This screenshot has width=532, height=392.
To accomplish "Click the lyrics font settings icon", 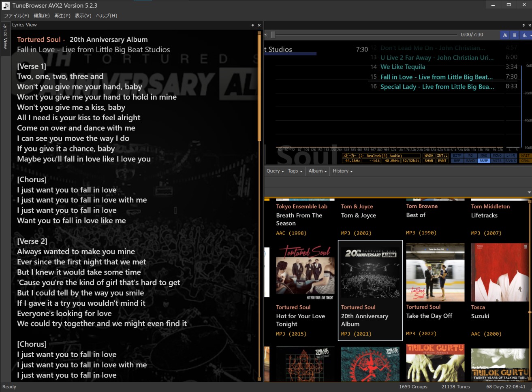I will point(505,35).
